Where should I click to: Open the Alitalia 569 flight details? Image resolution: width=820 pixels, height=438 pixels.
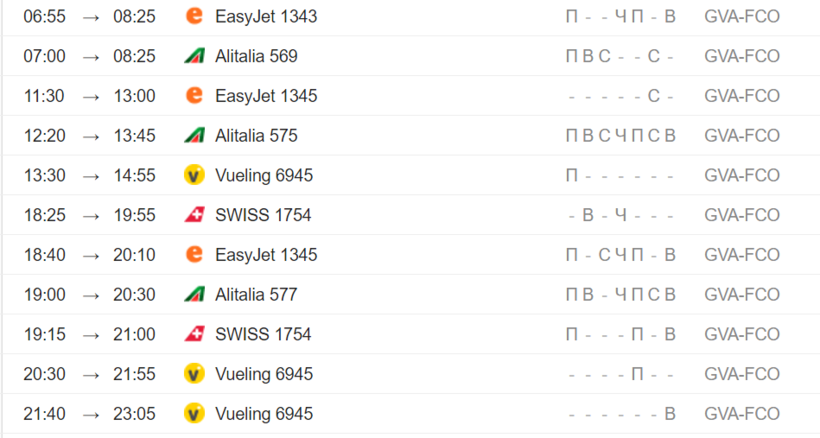(x=256, y=56)
